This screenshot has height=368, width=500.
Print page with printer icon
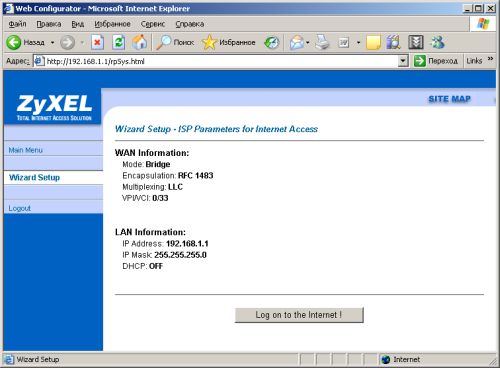pyautogui.click(x=322, y=42)
